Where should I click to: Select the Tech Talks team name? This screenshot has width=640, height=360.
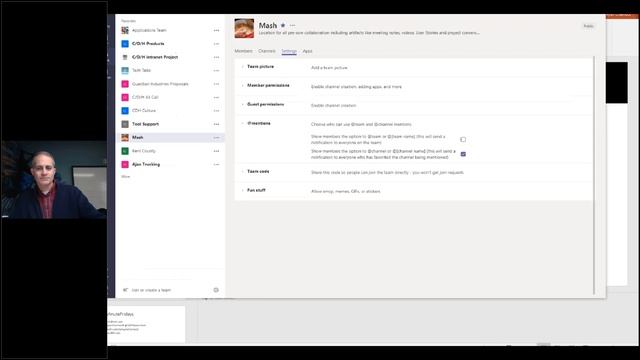click(x=141, y=71)
